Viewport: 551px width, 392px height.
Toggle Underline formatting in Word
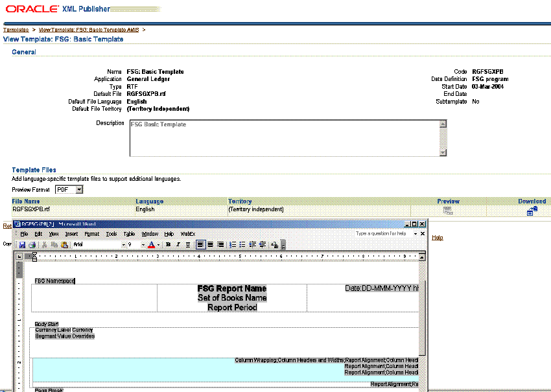[188, 245]
